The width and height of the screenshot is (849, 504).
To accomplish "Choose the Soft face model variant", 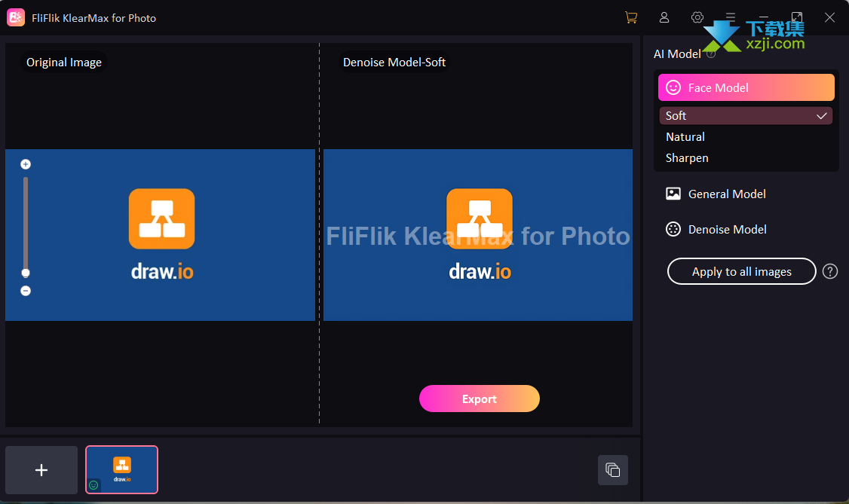I will coord(746,116).
